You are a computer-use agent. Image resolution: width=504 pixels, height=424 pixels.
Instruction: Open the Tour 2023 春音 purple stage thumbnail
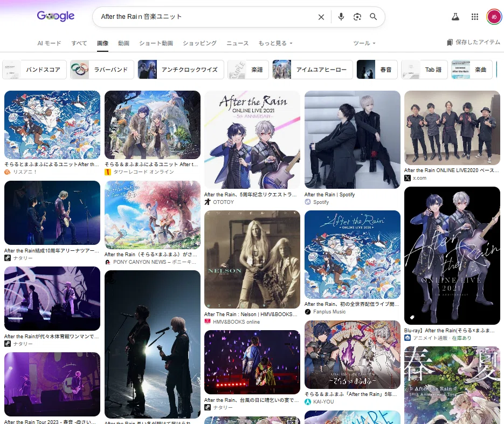pos(52,385)
